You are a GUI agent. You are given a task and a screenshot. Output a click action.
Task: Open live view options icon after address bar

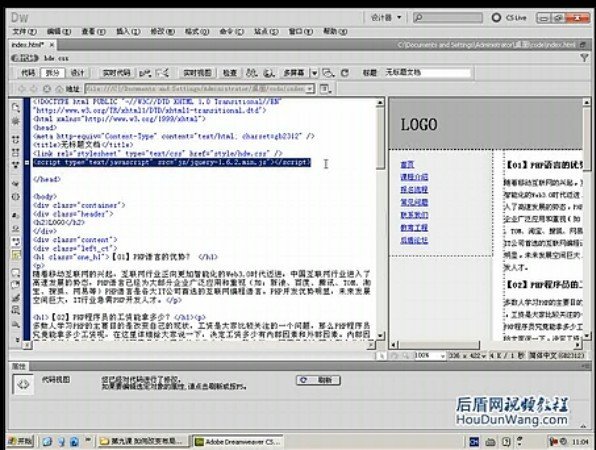[325, 89]
